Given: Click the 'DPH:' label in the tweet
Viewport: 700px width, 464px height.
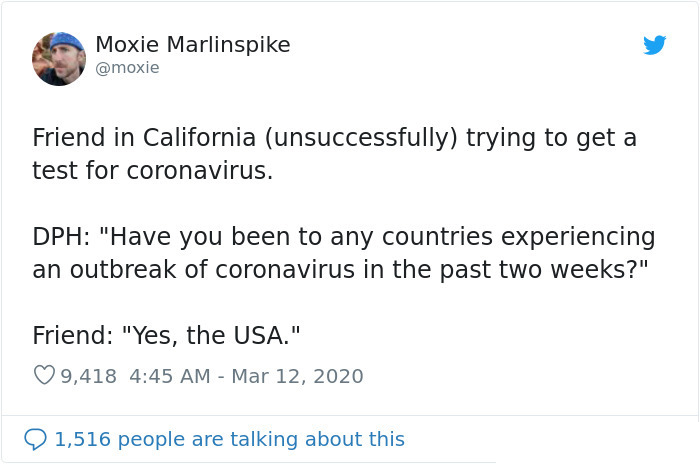Looking at the screenshot, I should tap(60, 237).
